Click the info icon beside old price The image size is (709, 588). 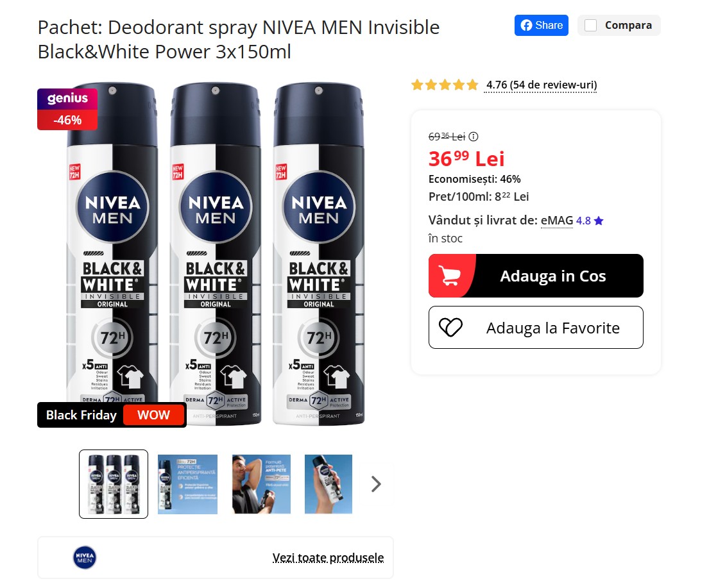click(474, 137)
